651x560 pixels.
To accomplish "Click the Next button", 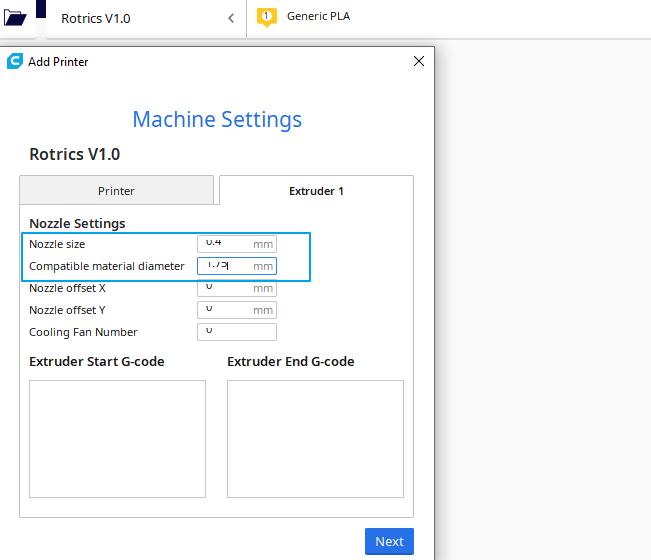I will tap(389, 541).
